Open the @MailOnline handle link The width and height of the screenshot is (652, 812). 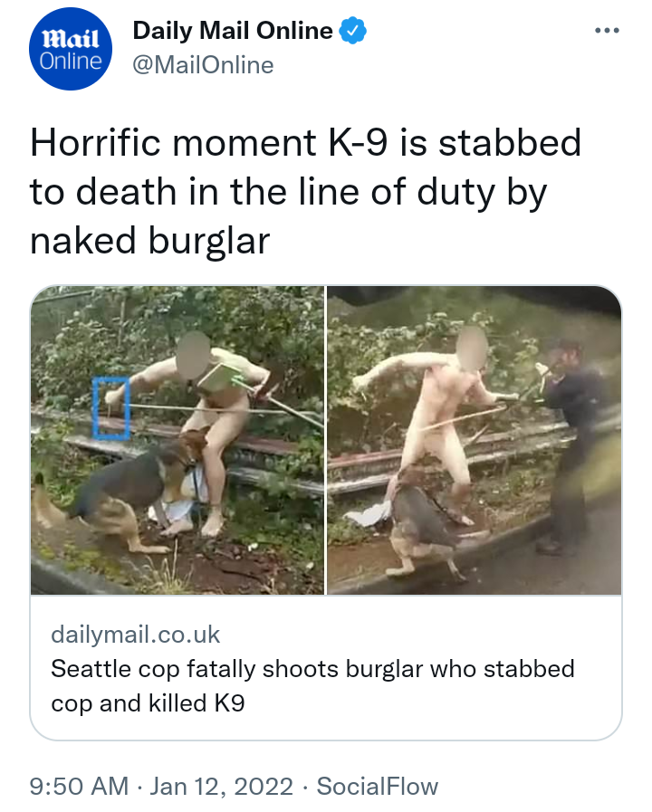point(203,65)
